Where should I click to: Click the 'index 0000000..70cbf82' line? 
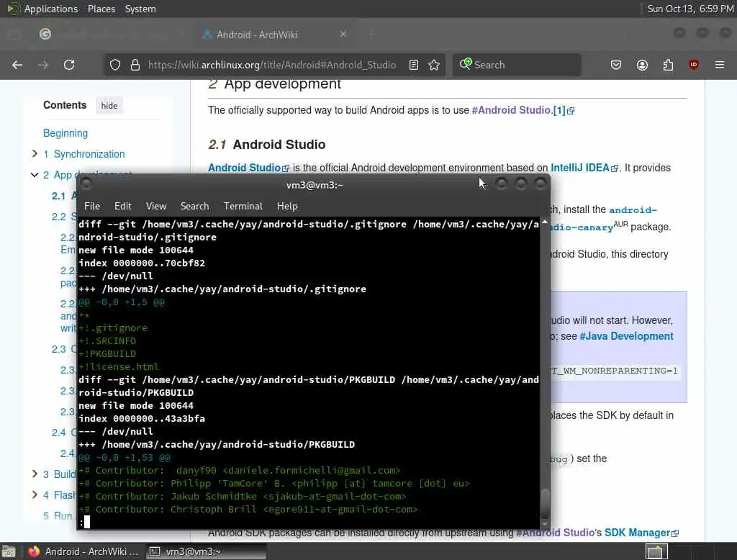142,263
